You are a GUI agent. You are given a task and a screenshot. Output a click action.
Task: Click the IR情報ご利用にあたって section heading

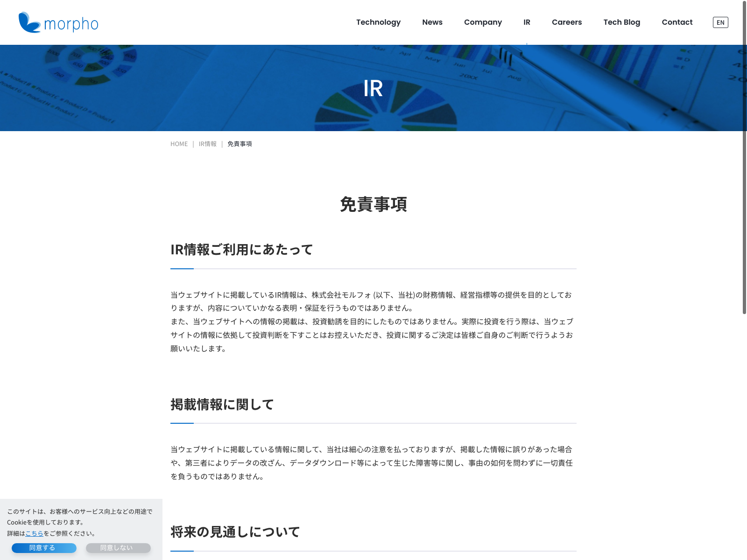241,250
